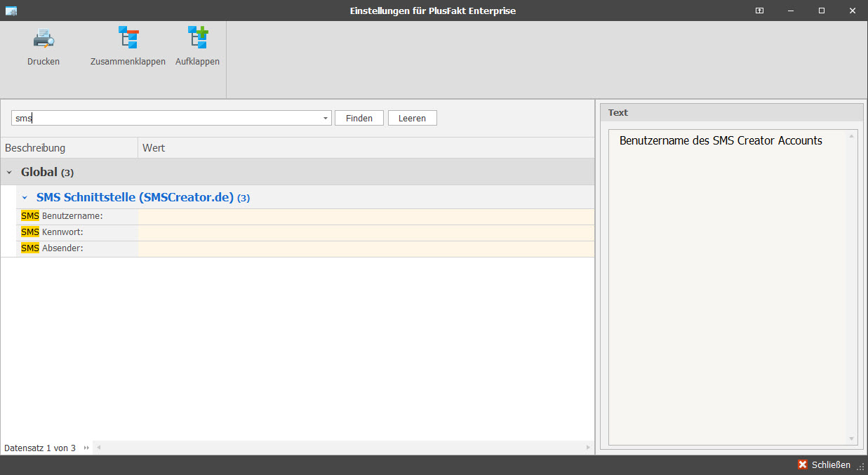Click the Drucken printer icon
Screen dimensions: 868x475
point(44,38)
